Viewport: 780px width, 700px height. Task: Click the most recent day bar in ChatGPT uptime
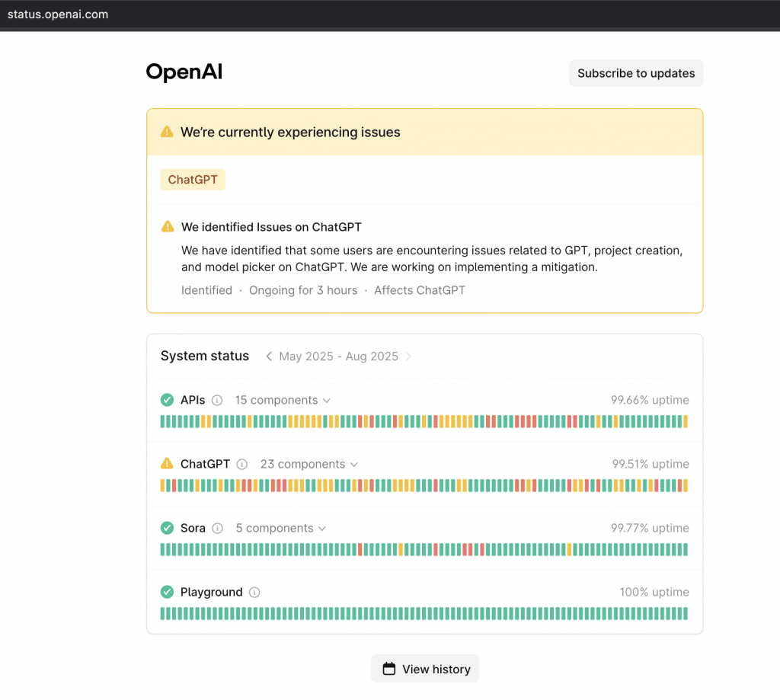[686, 485]
